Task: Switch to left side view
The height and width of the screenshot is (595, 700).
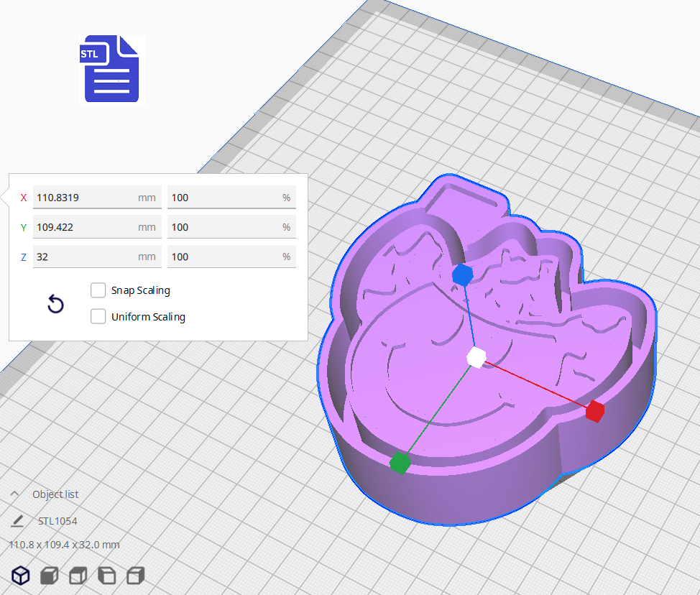Action: point(106,575)
